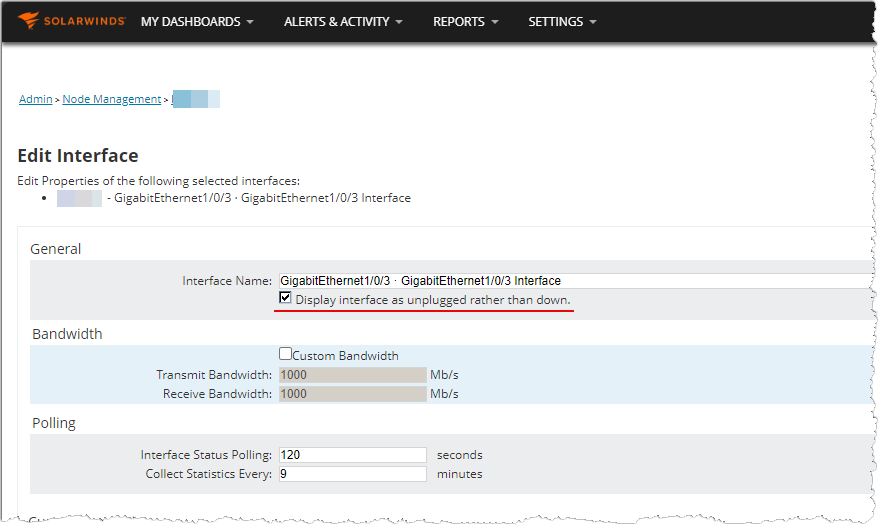Click the Interface Name label
879x525 pixels.
click(x=227, y=281)
